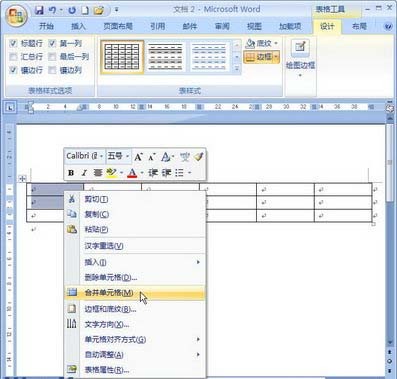Click the Save icon in quick access toolbar
The width and height of the screenshot is (397, 379).
39,10
